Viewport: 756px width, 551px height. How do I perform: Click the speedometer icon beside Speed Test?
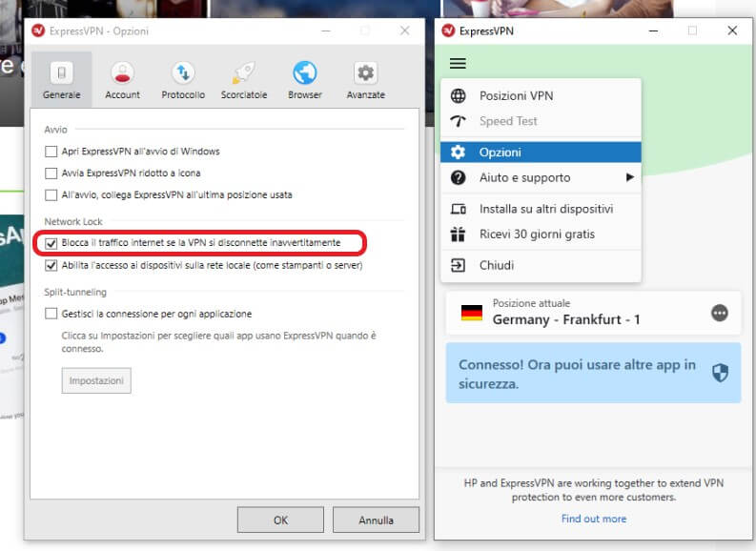click(x=458, y=121)
